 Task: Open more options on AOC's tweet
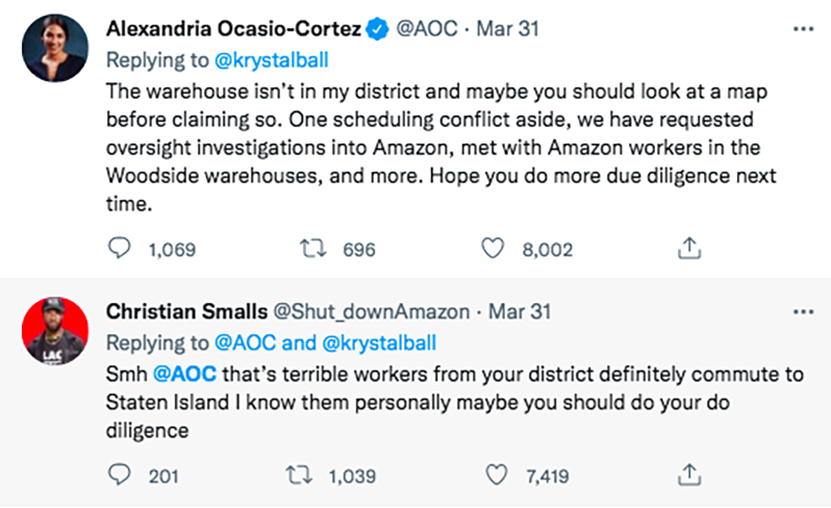pos(803,29)
